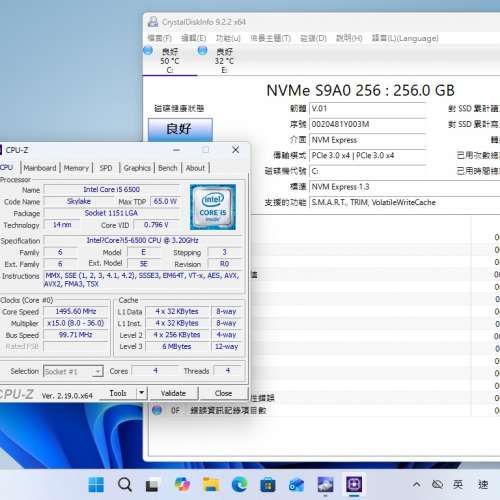Image resolution: width=500 pixels, height=500 pixels.
Task: Click the Code Name value Skylake
Action: point(79,201)
